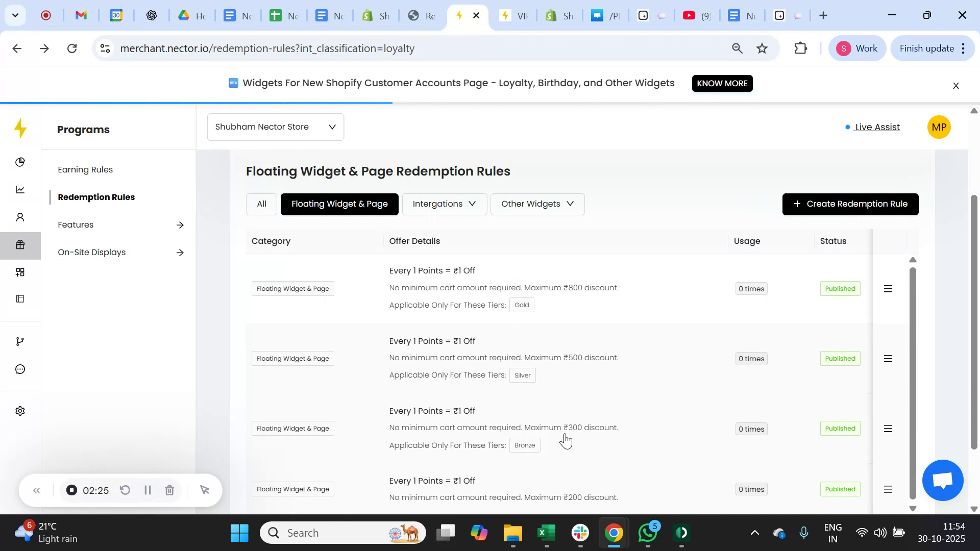Expand the Other Widgets dropdown
Screen dimensions: 980x551
[x=537, y=204]
